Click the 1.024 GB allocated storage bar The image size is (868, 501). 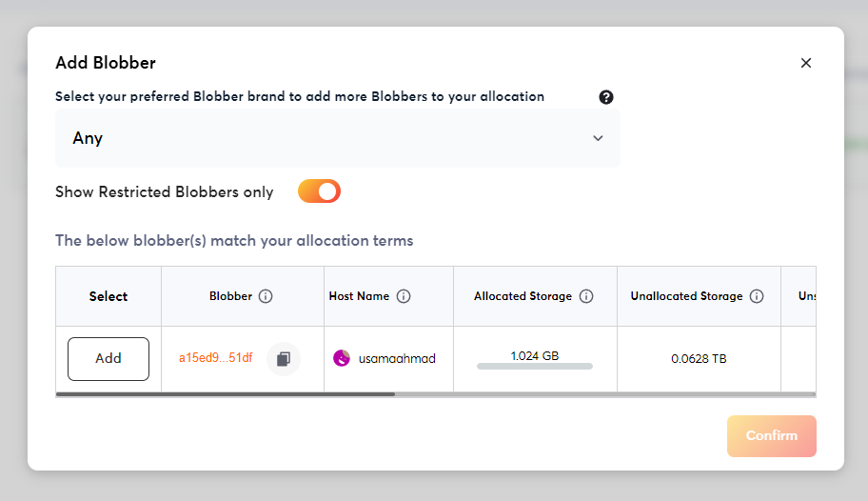[x=535, y=367]
